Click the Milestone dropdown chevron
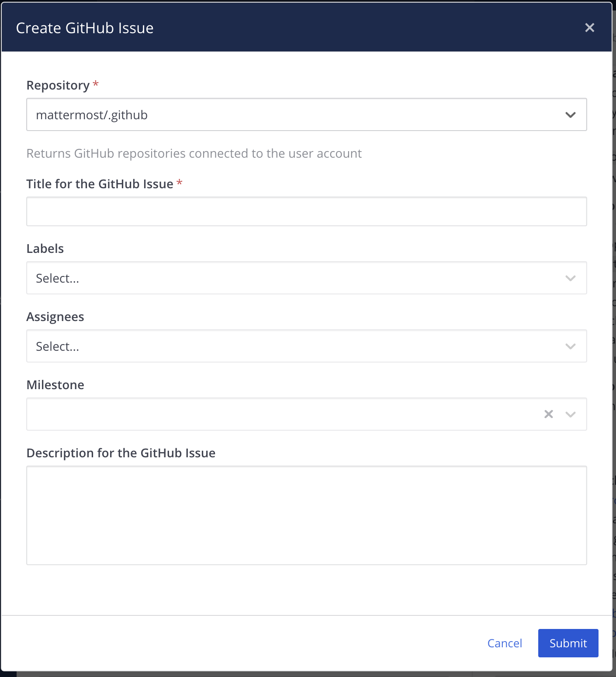This screenshot has width=616, height=677. tap(570, 414)
